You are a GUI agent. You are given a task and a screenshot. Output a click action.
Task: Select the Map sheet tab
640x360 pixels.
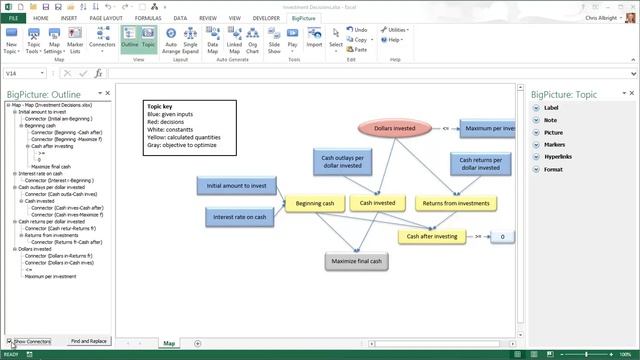tap(169, 344)
